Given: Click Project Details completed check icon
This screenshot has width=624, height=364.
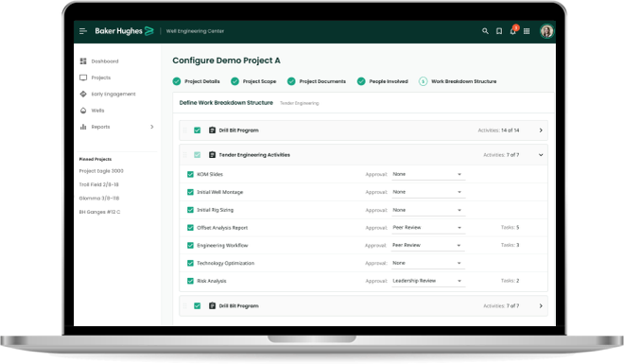Looking at the screenshot, I should pos(177,81).
